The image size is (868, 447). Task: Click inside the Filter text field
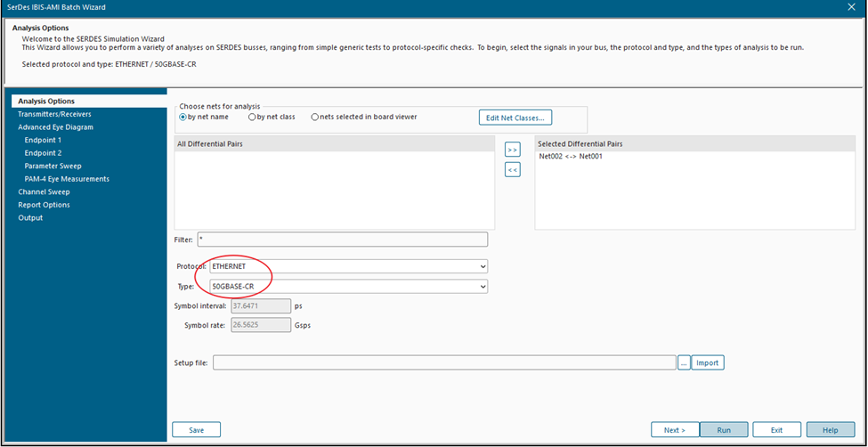click(342, 240)
